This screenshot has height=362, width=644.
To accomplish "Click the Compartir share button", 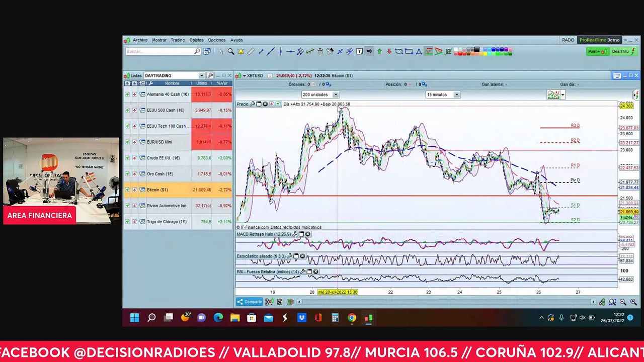I will tap(250, 302).
